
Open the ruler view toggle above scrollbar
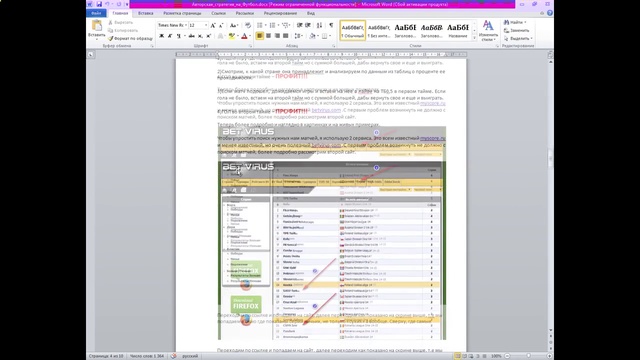(x=550, y=55)
